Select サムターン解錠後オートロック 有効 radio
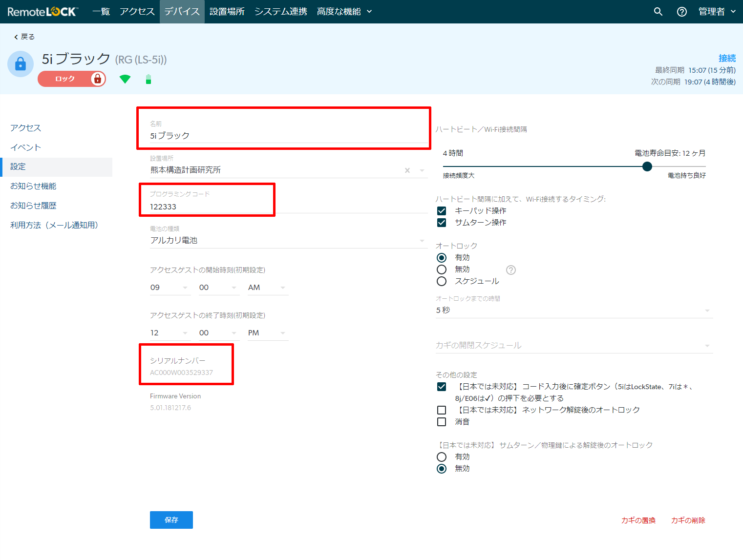Screen dimensions: 743x560 (442, 457)
